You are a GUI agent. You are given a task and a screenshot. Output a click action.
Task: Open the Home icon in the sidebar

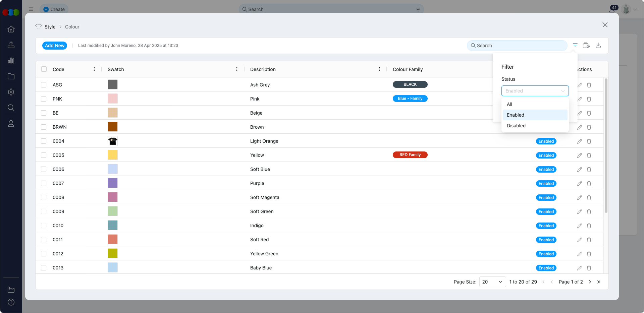tap(11, 29)
